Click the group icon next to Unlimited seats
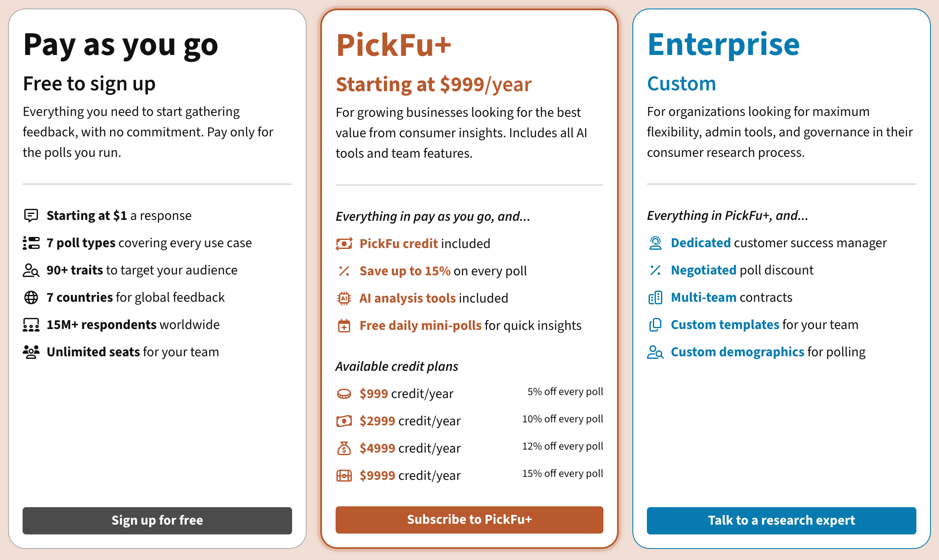Screen dimensions: 939x560 pyautogui.click(x=31, y=352)
